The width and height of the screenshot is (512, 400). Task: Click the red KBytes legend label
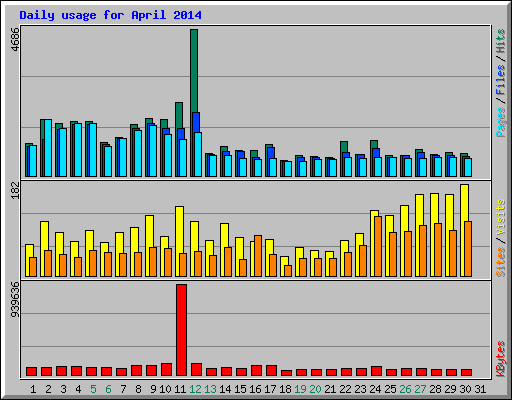pyautogui.click(x=501, y=359)
